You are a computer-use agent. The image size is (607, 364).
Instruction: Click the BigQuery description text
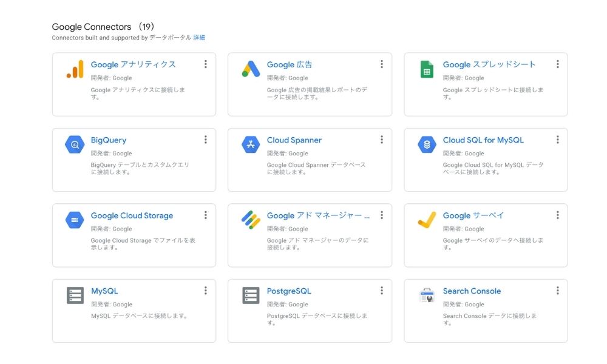(x=140, y=168)
